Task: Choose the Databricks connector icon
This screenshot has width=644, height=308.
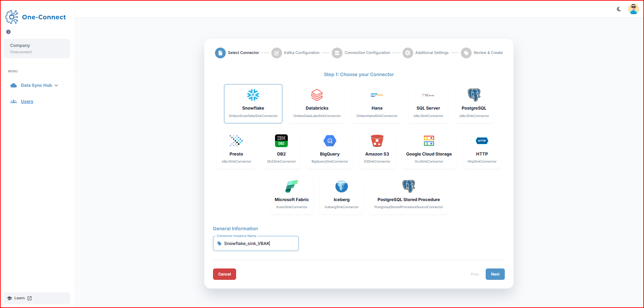Action: [317, 95]
